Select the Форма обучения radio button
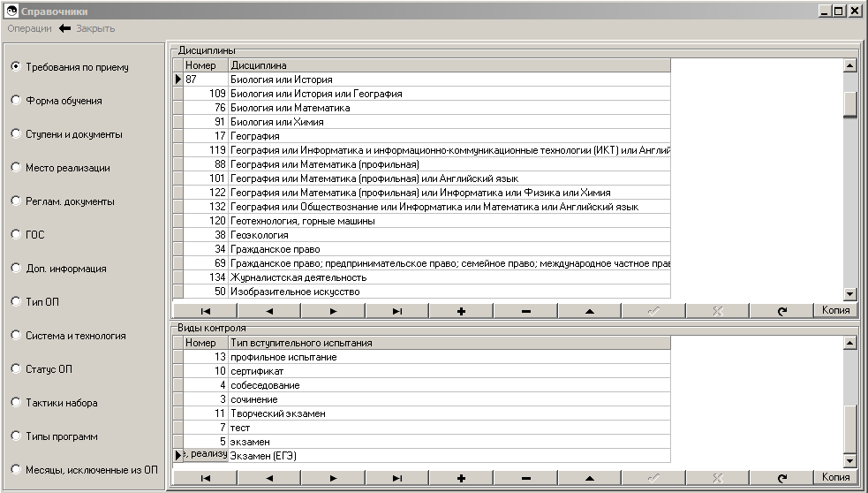This screenshot has width=868, height=493. pyautogui.click(x=15, y=101)
